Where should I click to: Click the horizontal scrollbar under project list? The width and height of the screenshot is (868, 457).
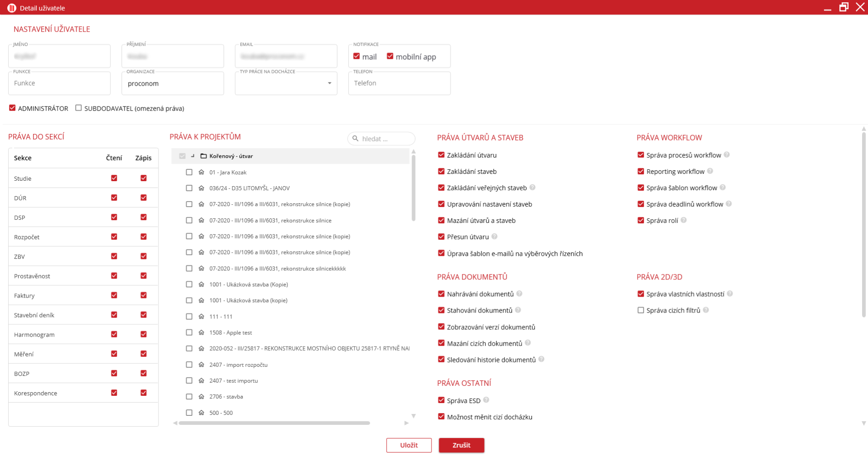click(274, 423)
